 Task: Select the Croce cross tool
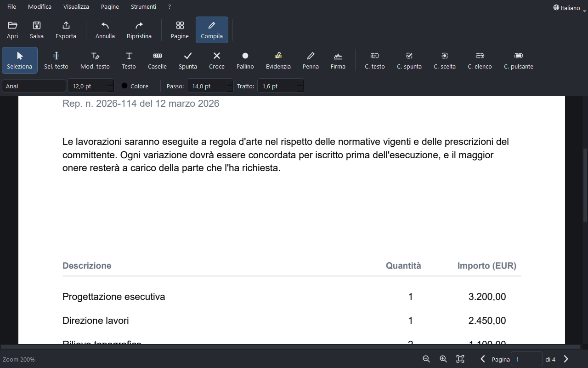(x=217, y=60)
